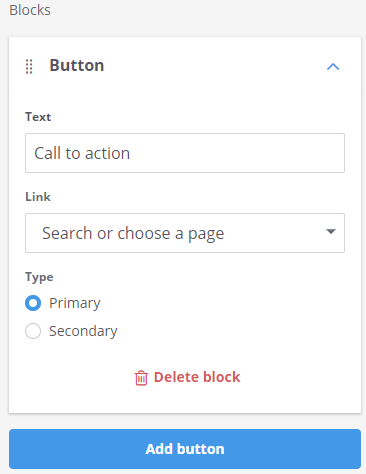Collapse the Button block with the chevron
Image resolution: width=366 pixels, height=474 pixels.
pyautogui.click(x=333, y=67)
